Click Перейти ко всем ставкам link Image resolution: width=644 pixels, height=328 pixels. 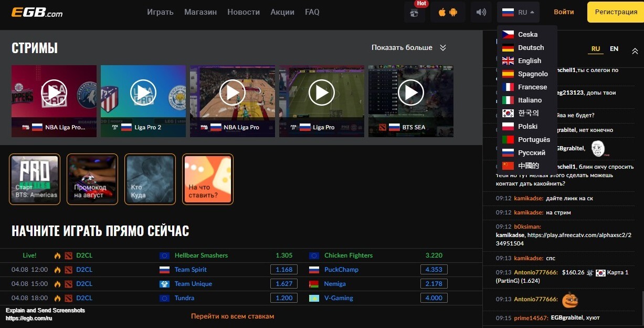pyautogui.click(x=233, y=316)
